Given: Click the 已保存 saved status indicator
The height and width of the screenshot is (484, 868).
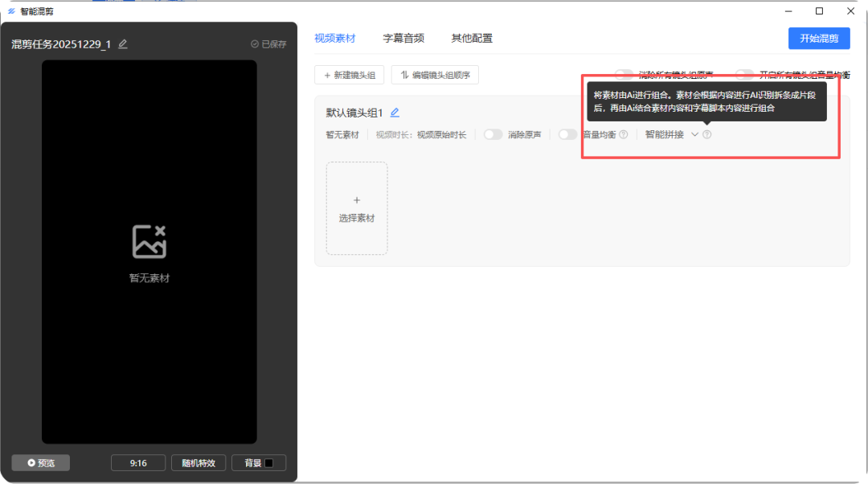Looking at the screenshot, I should click(x=268, y=44).
